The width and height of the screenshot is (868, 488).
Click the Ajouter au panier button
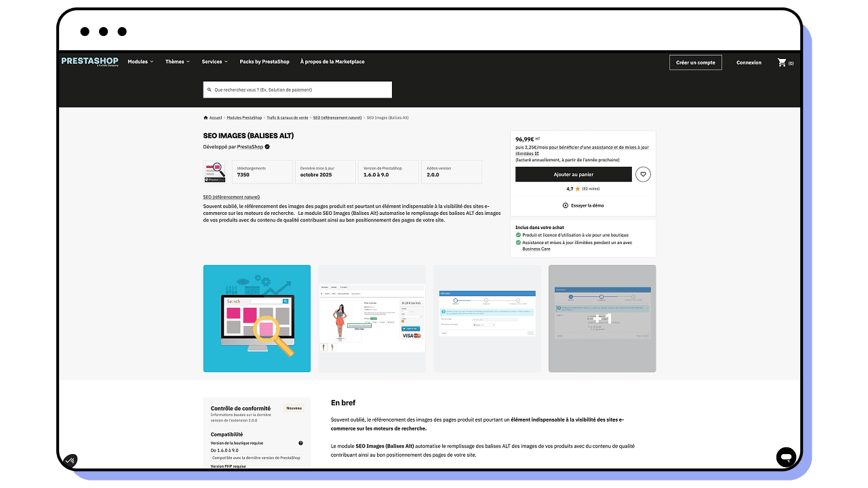pyautogui.click(x=573, y=174)
